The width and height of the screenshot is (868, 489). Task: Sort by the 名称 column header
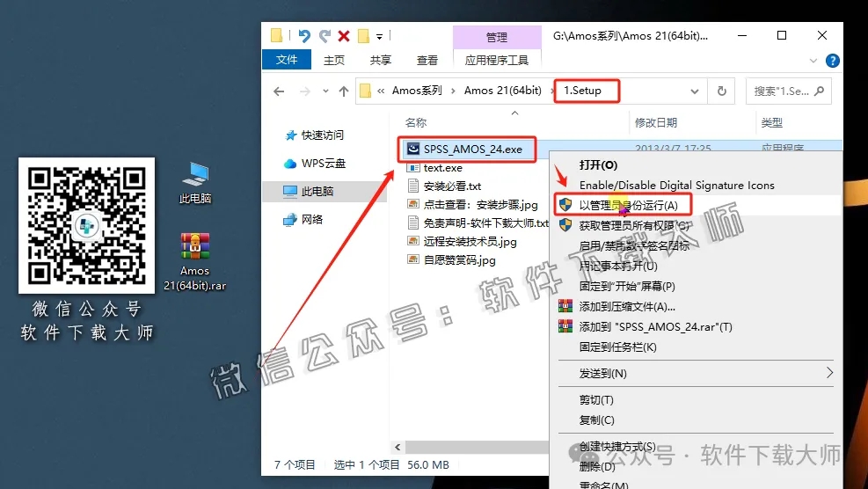416,123
